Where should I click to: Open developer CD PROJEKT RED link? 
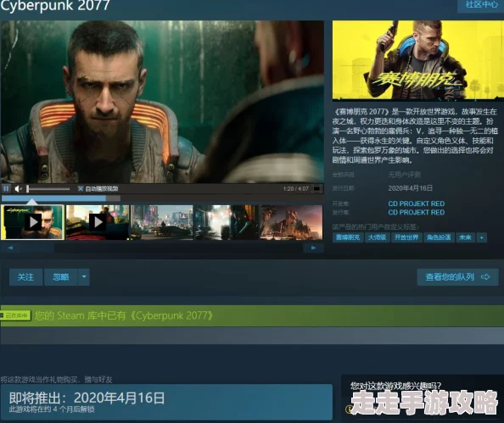point(417,203)
